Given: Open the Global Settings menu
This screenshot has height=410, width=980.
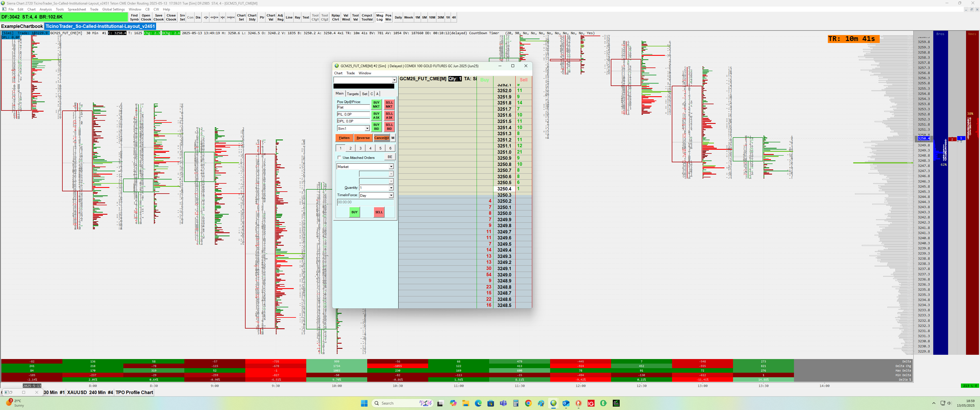Looking at the screenshot, I should point(113,9).
